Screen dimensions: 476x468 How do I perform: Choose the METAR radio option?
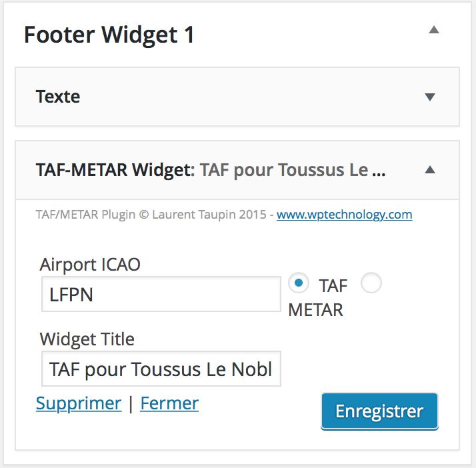coord(371,283)
